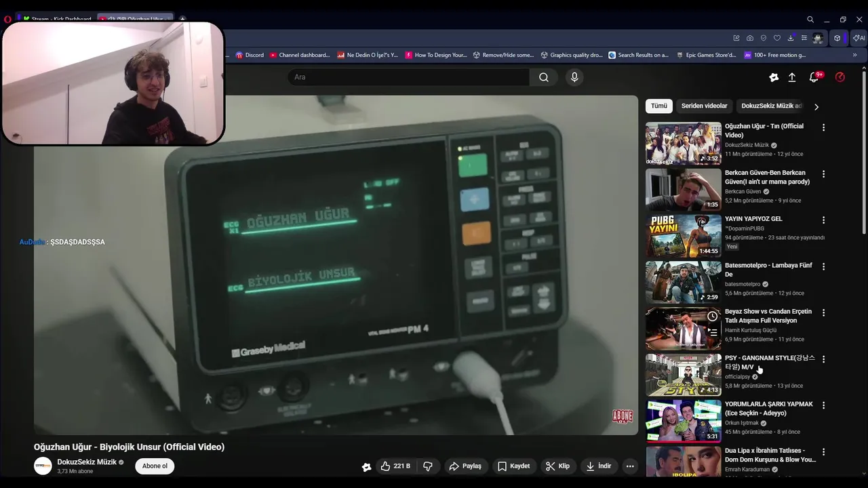Image resolution: width=868 pixels, height=488 pixels.
Task: Expand hidden bookmarks with double chevron
Action: tap(854, 55)
